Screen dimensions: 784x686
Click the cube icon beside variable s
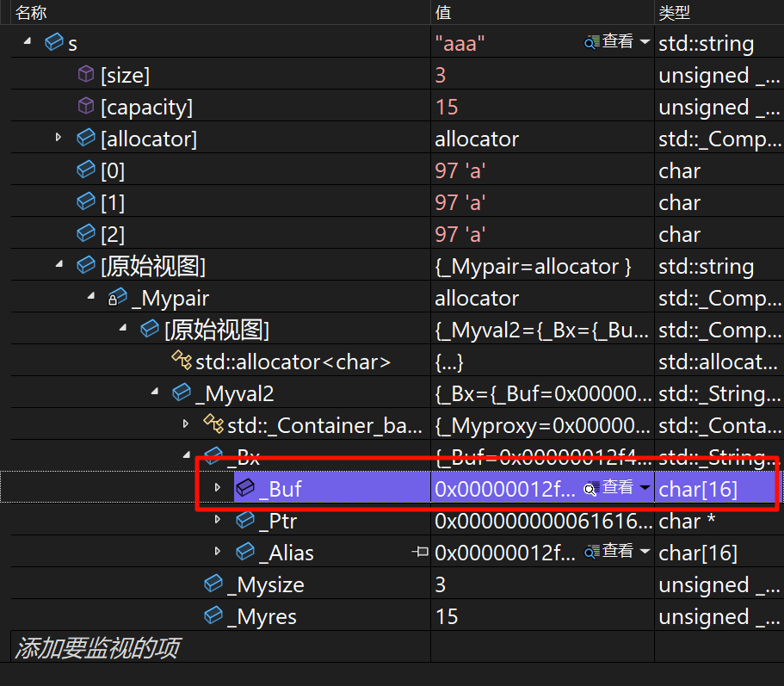54,42
